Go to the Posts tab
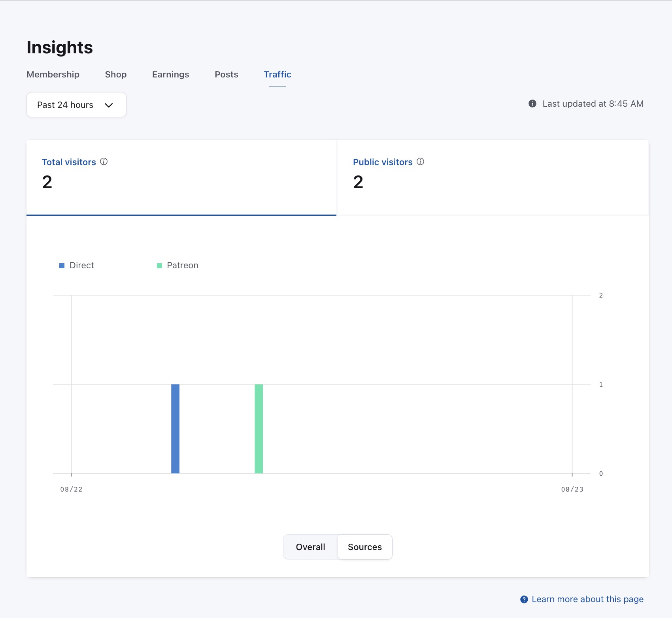This screenshot has width=672, height=618. point(227,74)
